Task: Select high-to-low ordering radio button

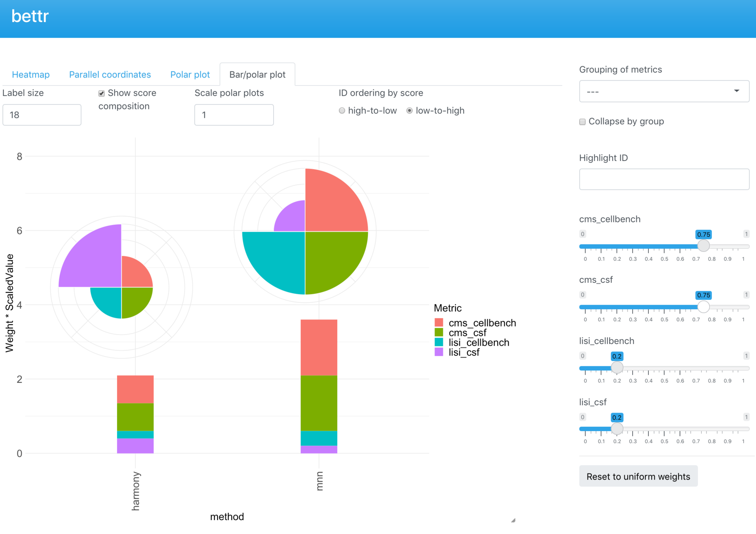Action: coord(342,111)
